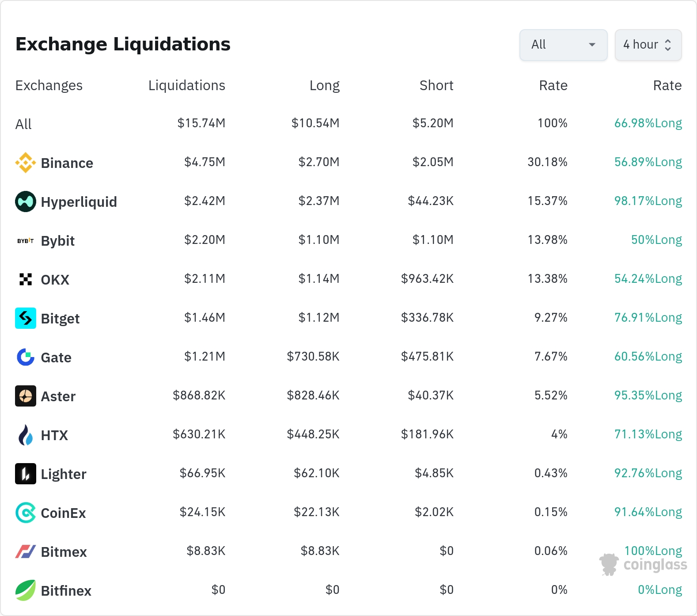
Task: Click the CoinEx logo icon
Action: point(26,513)
